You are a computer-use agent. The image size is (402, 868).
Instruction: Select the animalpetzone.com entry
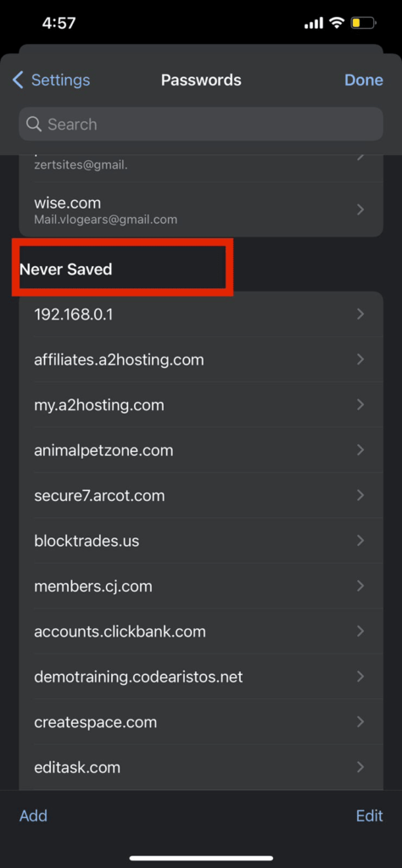[201, 450]
